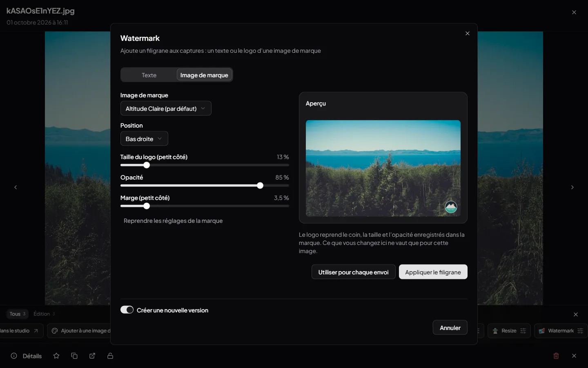Click the Taille du logo slider handle

(147, 165)
